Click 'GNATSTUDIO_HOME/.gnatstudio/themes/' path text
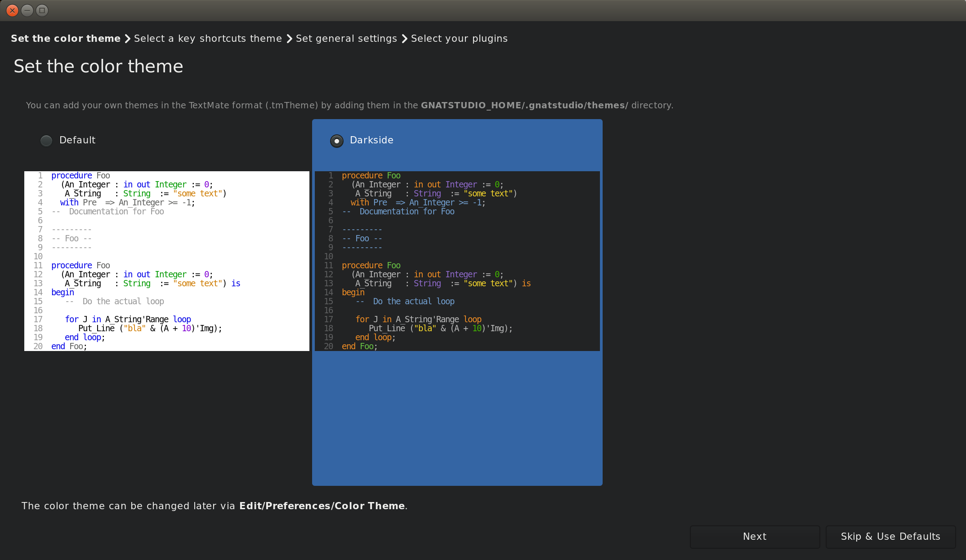 coord(524,105)
